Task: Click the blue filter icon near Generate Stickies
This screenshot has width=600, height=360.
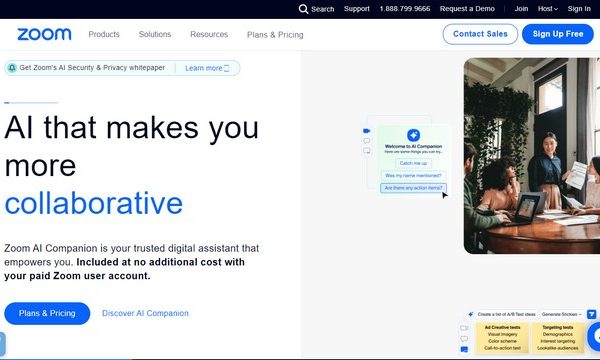Action: click(x=591, y=314)
